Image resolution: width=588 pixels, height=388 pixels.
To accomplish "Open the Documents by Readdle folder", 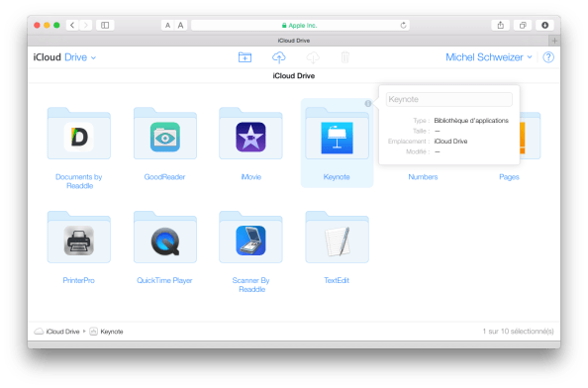I will pos(79,134).
